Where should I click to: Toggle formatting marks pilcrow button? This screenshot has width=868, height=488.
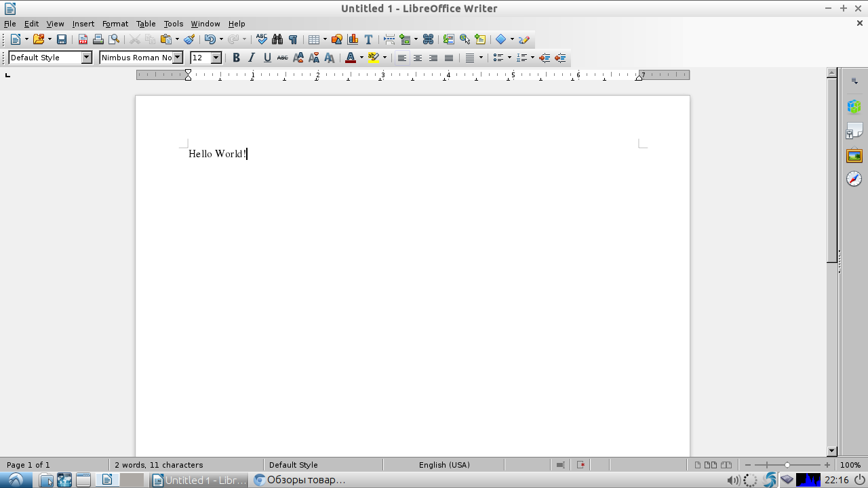[x=293, y=39]
